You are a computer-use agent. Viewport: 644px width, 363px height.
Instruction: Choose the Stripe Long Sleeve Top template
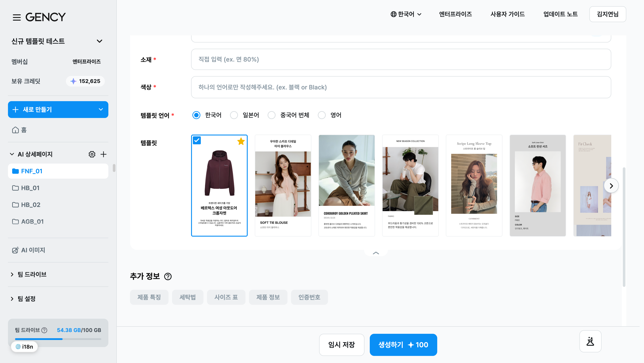point(474,186)
